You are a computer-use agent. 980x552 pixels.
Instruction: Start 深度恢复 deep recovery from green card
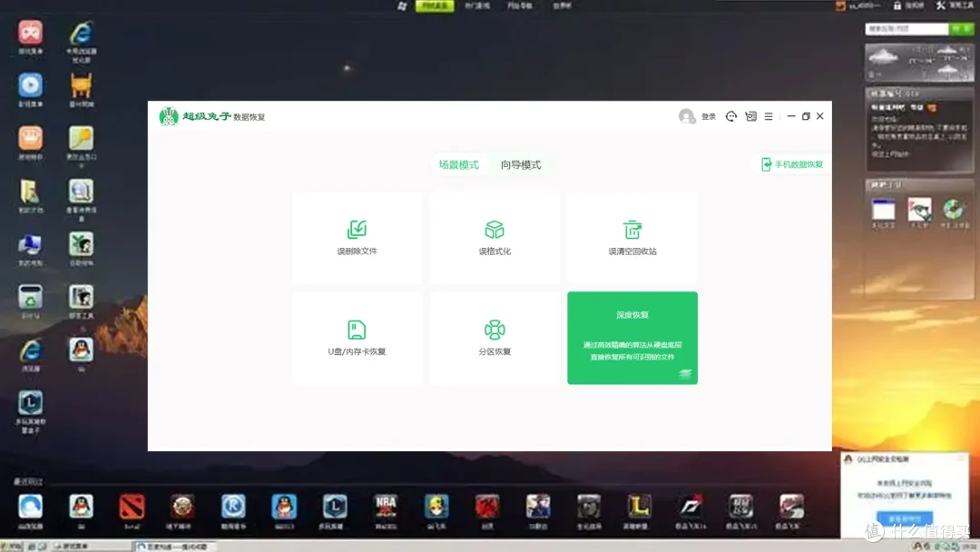[x=632, y=338]
